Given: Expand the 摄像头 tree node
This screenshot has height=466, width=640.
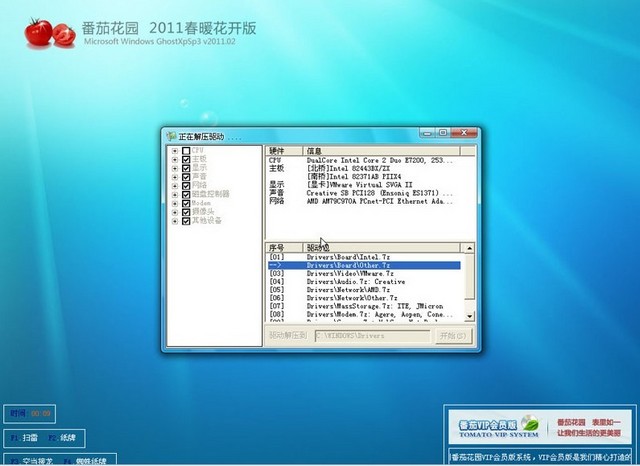Looking at the screenshot, I should tap(175, 212).
